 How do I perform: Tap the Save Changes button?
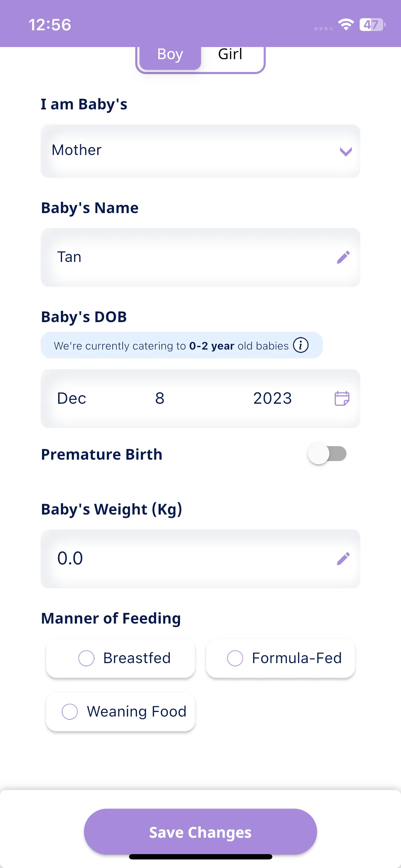pos(200,832)
